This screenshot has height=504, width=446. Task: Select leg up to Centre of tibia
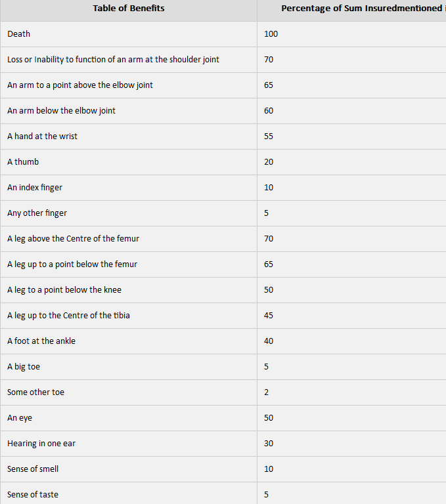(68, 315)
